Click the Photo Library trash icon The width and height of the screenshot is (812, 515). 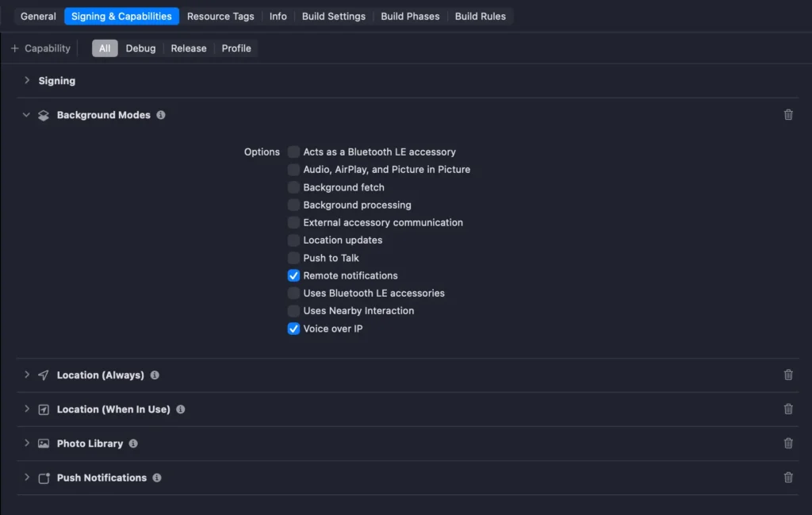coord(788,444)
